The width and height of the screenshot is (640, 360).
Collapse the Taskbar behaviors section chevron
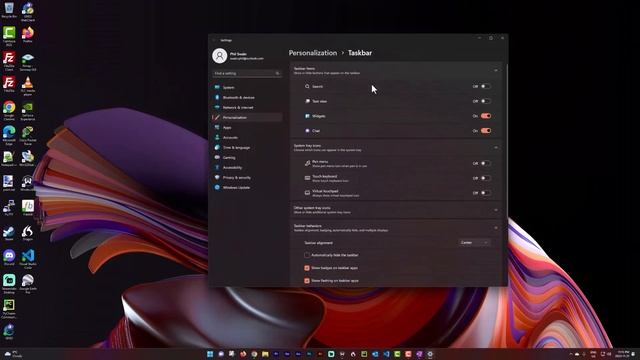496,228
